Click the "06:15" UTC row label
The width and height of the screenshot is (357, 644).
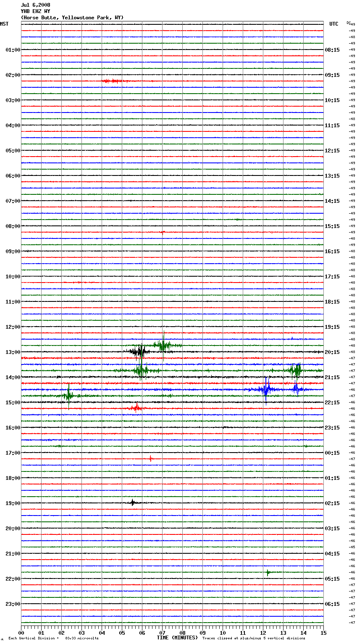[332, 604]
